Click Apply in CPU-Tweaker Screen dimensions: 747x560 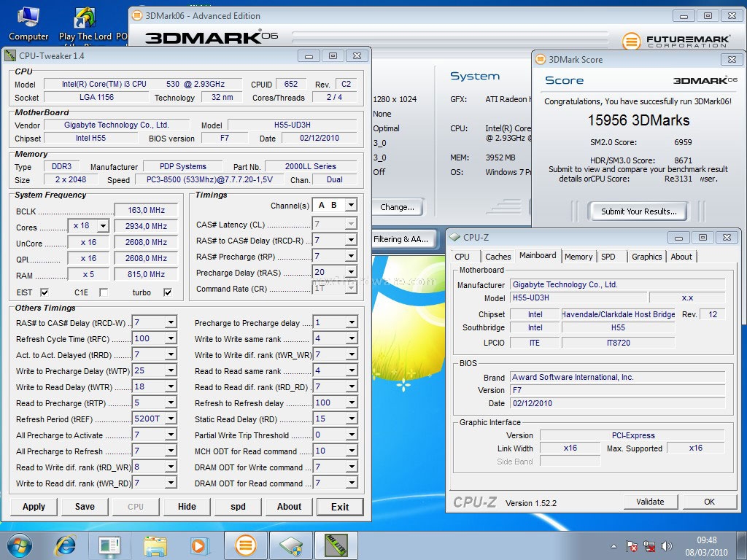point(34,507)
